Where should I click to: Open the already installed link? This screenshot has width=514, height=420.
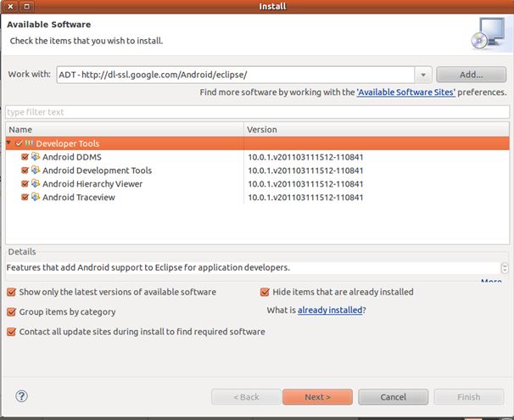pyautogui.click(x=330, y=311)
